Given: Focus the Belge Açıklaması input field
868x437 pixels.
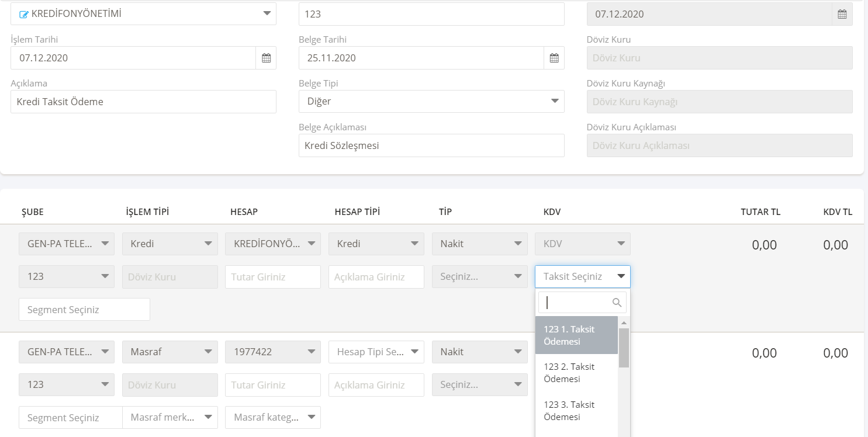Looking at the screenshot, I should point(431,145).
